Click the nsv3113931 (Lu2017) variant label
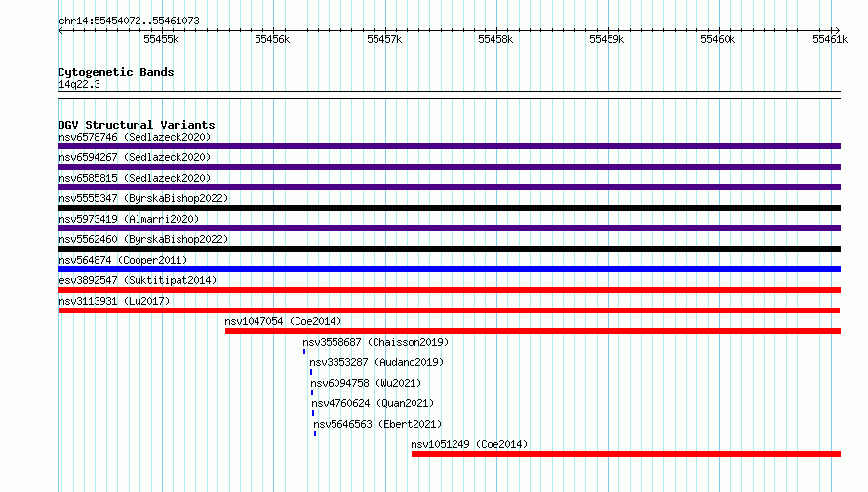Image resolution: width=868 pixels, height=492 pixels. point(114,301)
